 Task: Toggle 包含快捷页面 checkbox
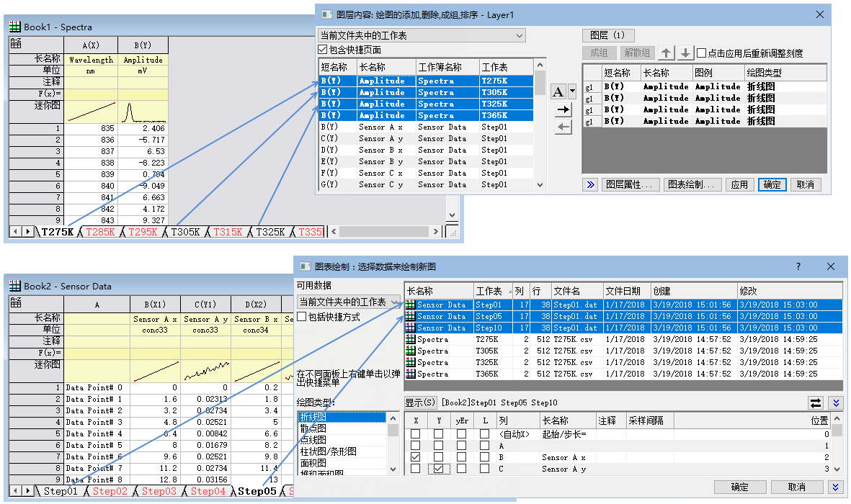click(323, 50)
